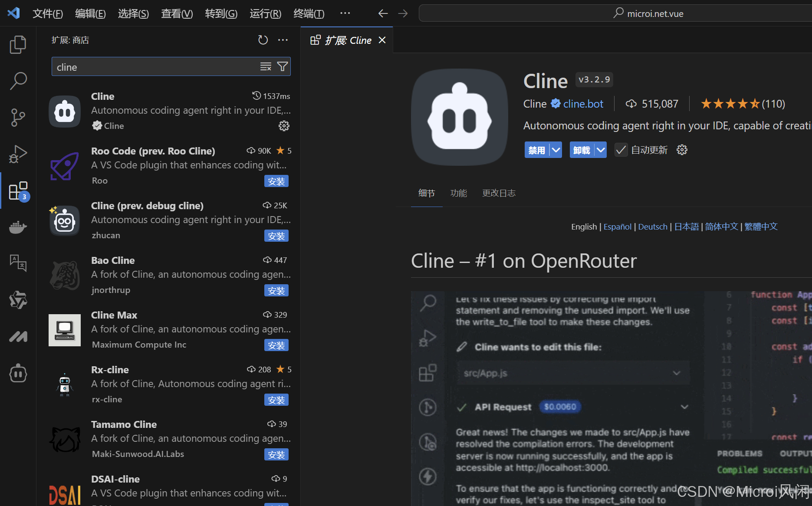Toggle the 自动更新 checkbox
The width and height of the screenshot is (812, 506).
[x=621, y=150]
